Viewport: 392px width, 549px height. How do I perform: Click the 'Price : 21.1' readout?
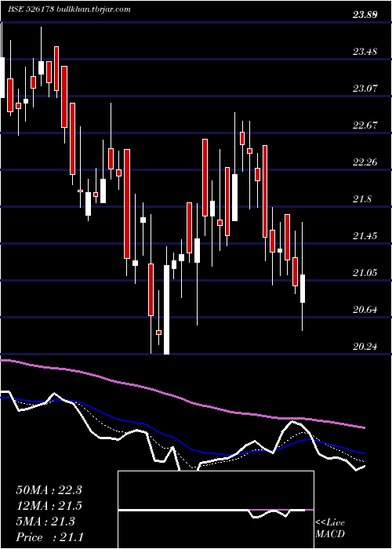[x=49, y=537]
